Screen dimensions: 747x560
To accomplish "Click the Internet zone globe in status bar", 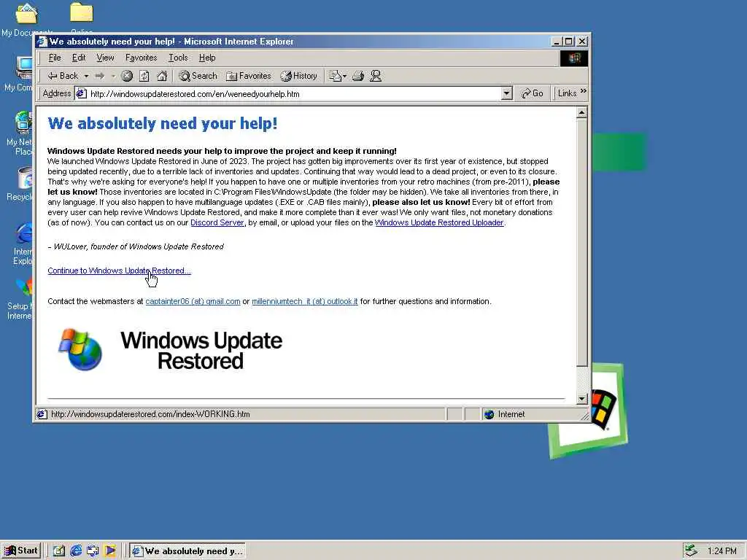I will (x=489, y=414).
